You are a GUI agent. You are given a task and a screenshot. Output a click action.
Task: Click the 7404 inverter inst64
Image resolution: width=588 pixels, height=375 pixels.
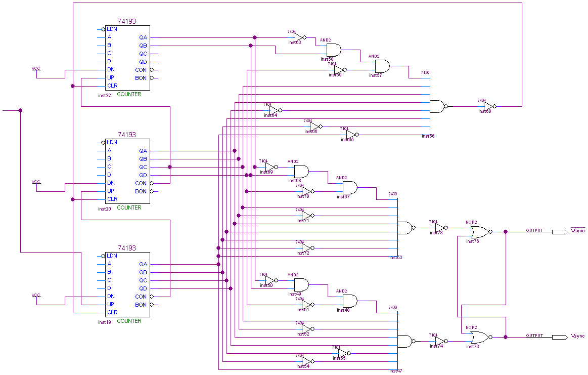pyautogui.click(x=274, y=110)
